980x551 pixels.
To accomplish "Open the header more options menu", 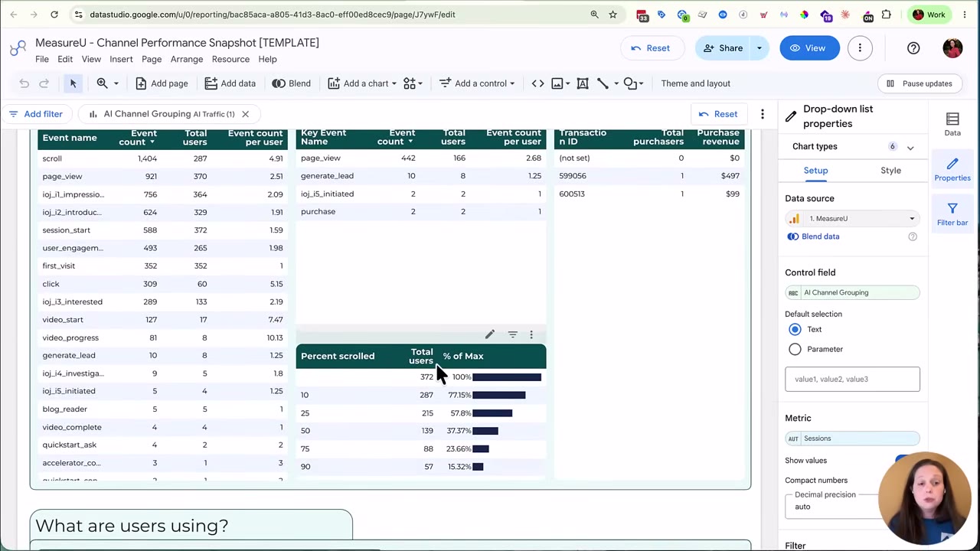I will click(860, 48).
